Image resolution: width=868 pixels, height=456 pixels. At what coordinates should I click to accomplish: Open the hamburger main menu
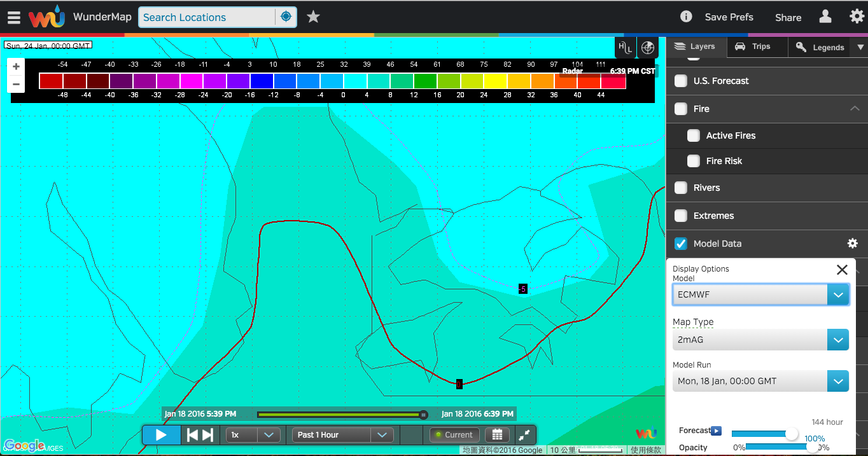click(14, 17)
